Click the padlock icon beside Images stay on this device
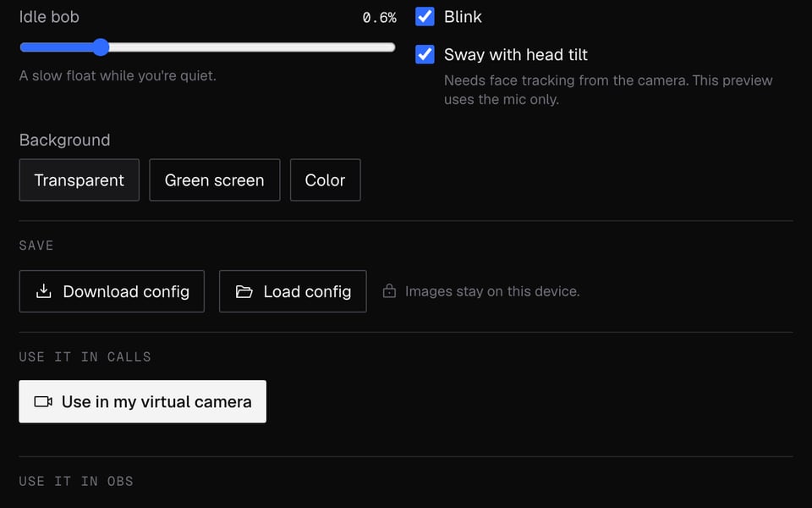Viewport: 812px width, 508px height. point(389,290)
